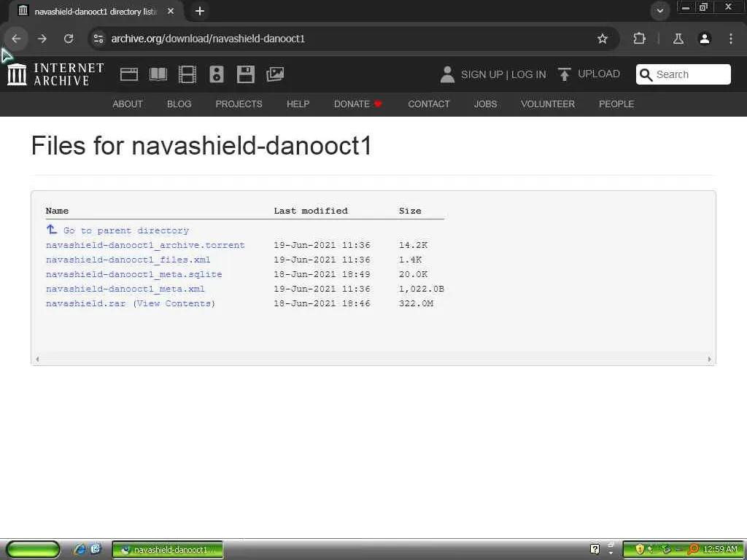Click the 1,022.0B size value
747x560 pixels.
(x=421, y=289)
